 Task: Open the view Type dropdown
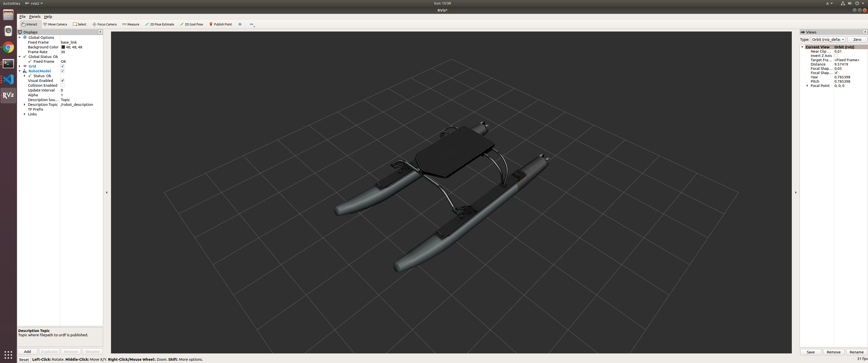tap(828, 40)
